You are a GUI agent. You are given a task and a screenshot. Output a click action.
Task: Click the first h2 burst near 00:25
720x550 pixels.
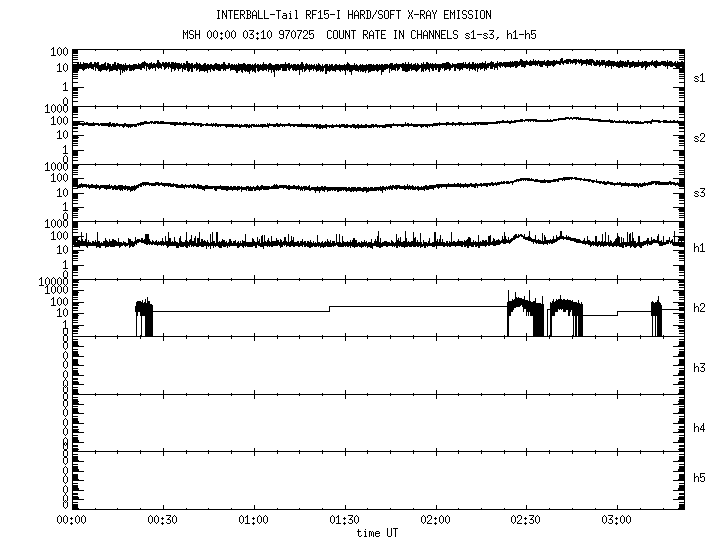click(x=145, y=316)
